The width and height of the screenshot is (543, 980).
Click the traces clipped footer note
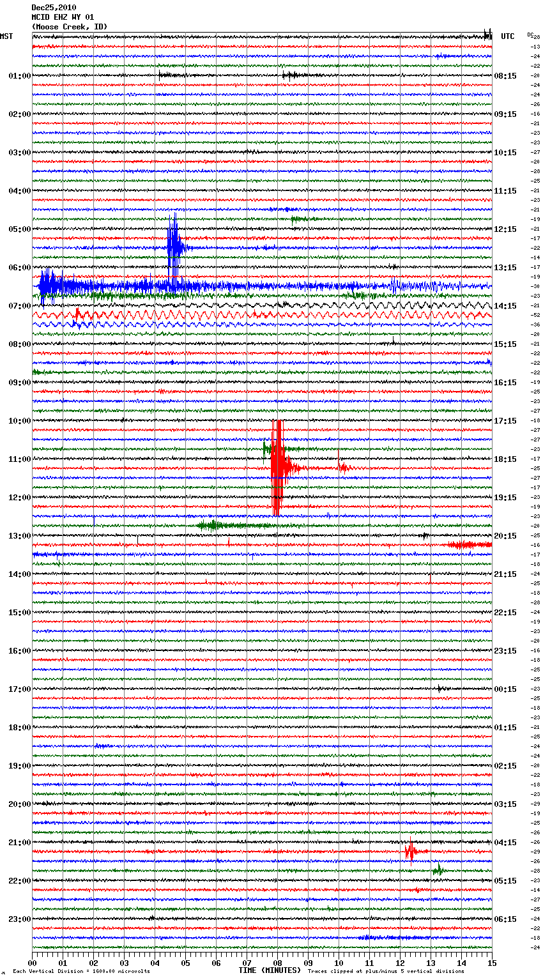(x=386, y=971)
